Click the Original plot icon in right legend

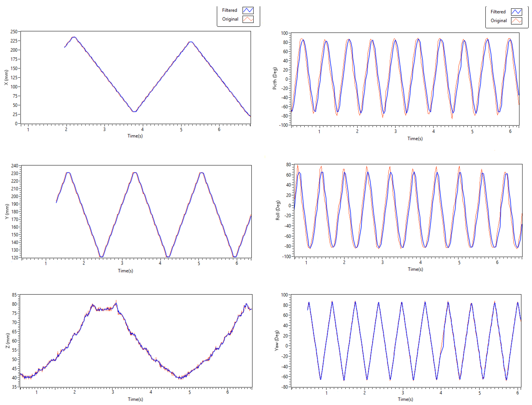pos(516,21)
